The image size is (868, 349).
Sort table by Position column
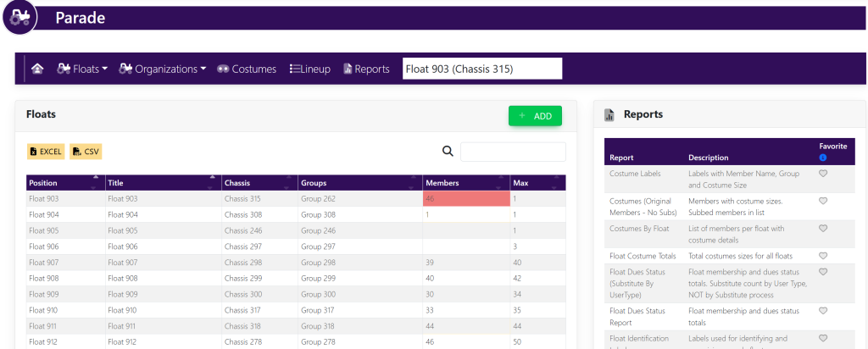64,182
